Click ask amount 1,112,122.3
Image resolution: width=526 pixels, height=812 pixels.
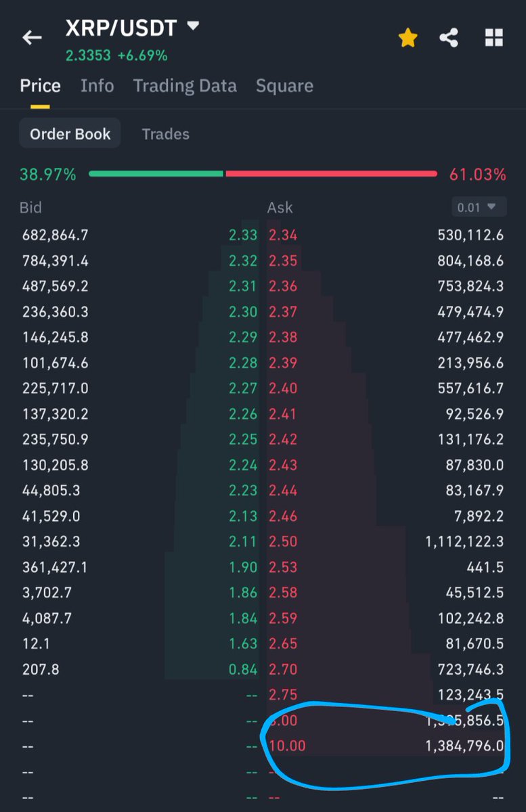tap(465, 541)
